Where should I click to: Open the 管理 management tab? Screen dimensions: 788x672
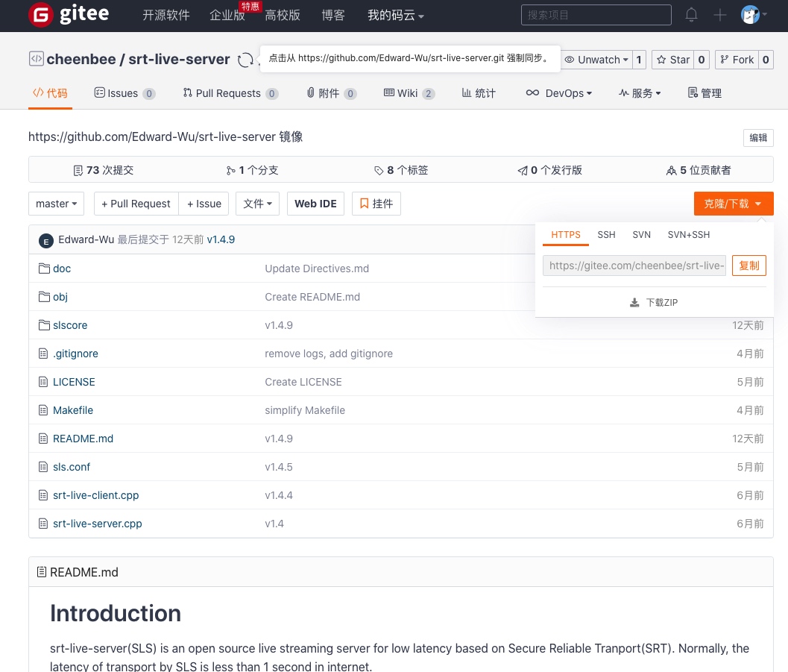(x=704, y=93)
